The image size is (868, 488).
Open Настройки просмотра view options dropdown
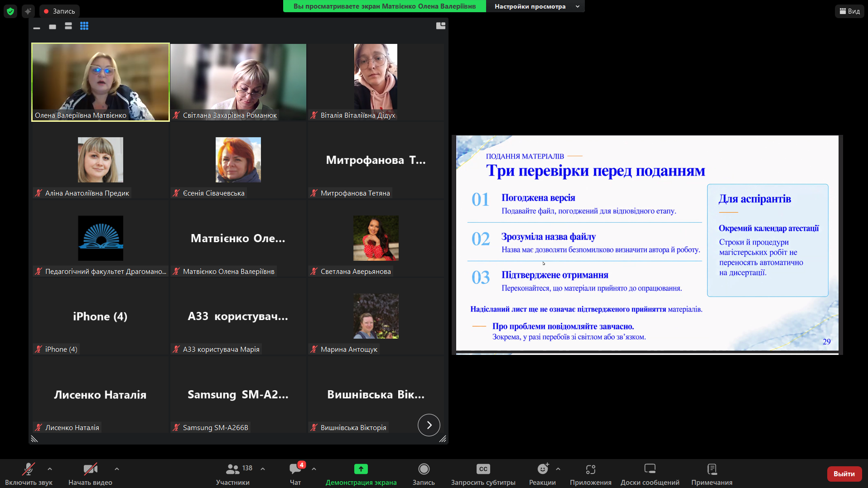pos(535,6)
